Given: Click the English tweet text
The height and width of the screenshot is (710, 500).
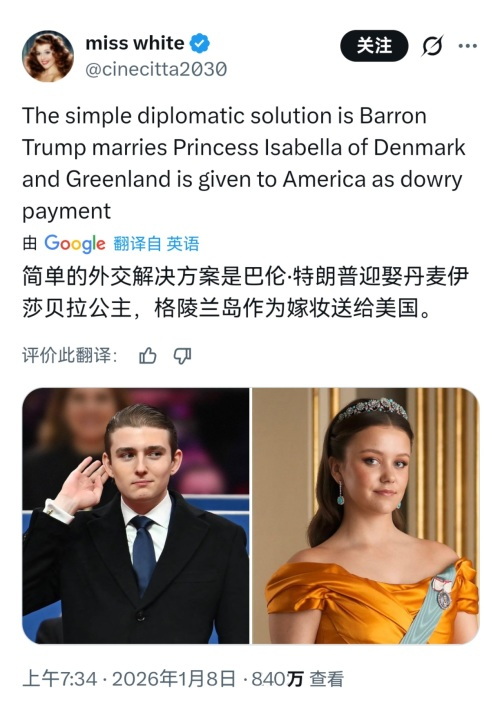Looking at the screenshot, I should (x=244, y=163).
